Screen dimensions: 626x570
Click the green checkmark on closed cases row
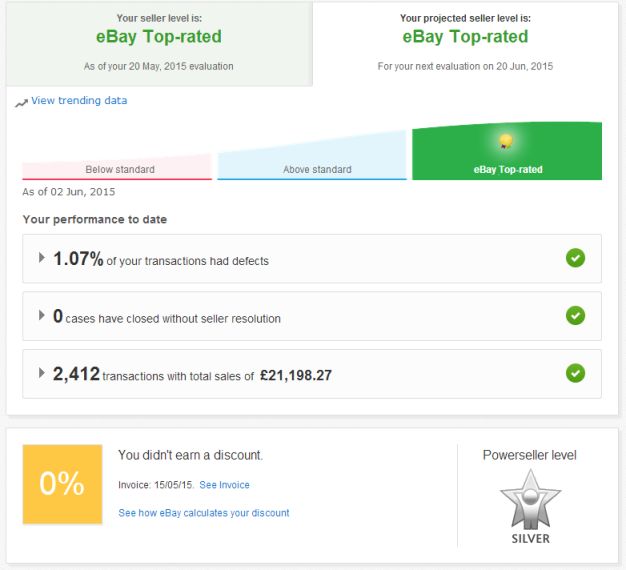(575, 316)
